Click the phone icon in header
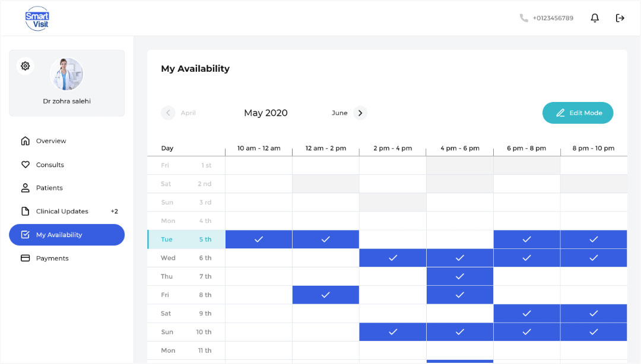This screenshot has width=641, height=364. 523,18
